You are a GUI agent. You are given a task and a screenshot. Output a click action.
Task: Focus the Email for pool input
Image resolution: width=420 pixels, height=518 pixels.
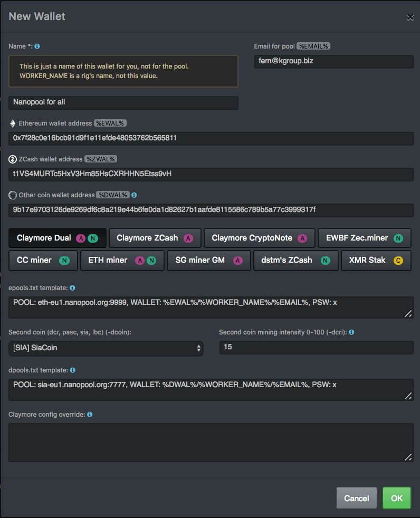pyautogui.click(x=333, y=61)
